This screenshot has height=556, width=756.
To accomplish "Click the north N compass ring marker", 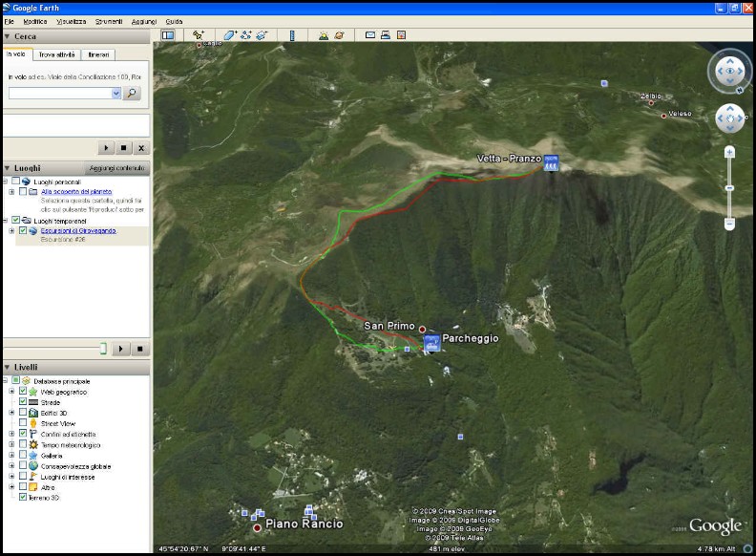I will click(740, 90).
